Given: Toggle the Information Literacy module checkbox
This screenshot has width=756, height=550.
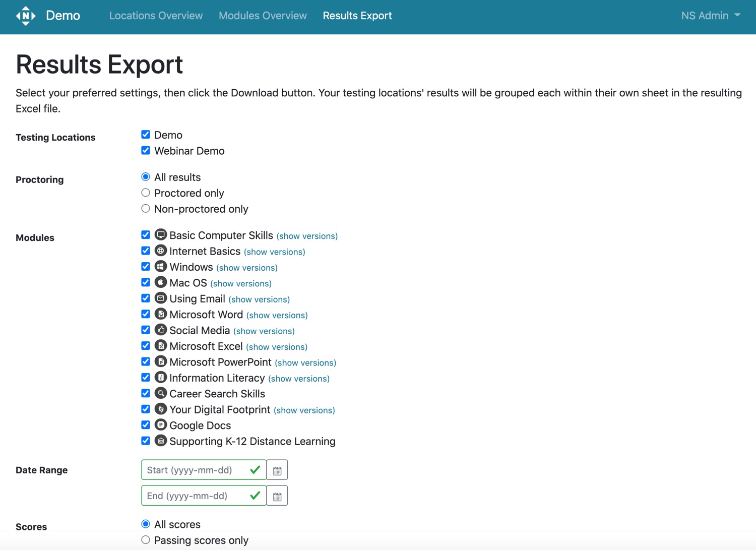Looking at the screenshot, I should (146, 377).
